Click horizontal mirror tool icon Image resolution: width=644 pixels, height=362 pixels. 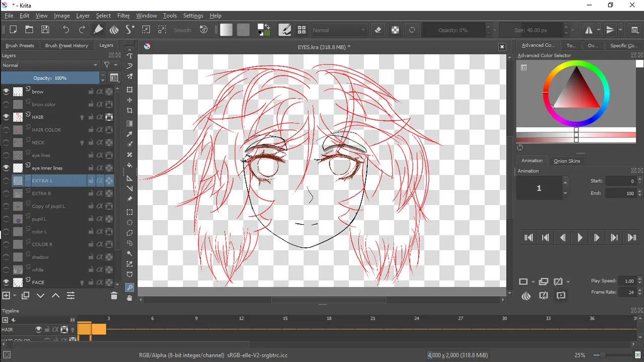tap(588, 30)
